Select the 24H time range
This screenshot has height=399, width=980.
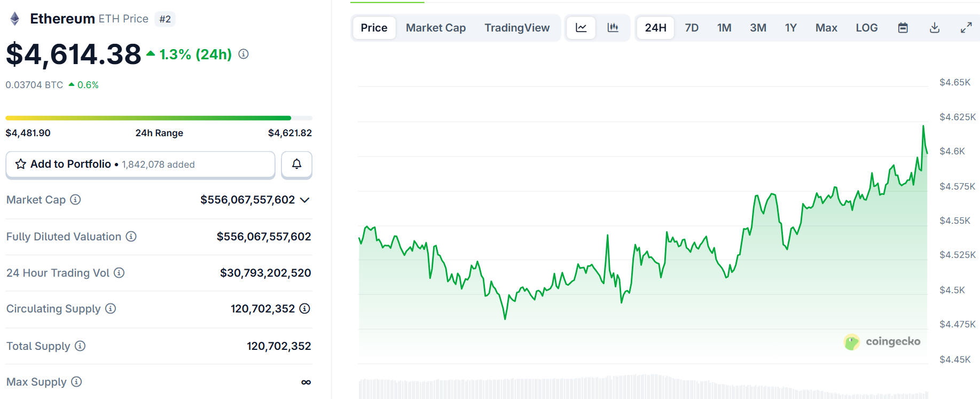click(655, 28)
